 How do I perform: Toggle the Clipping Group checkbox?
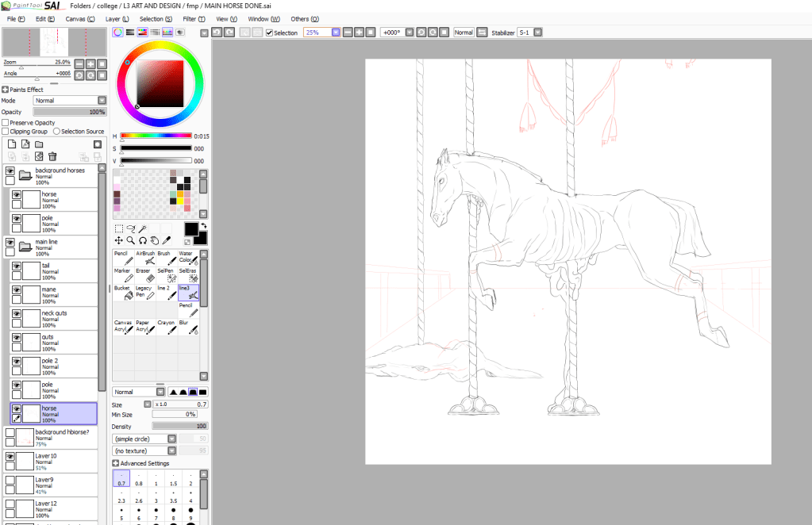tap(6, 132)
